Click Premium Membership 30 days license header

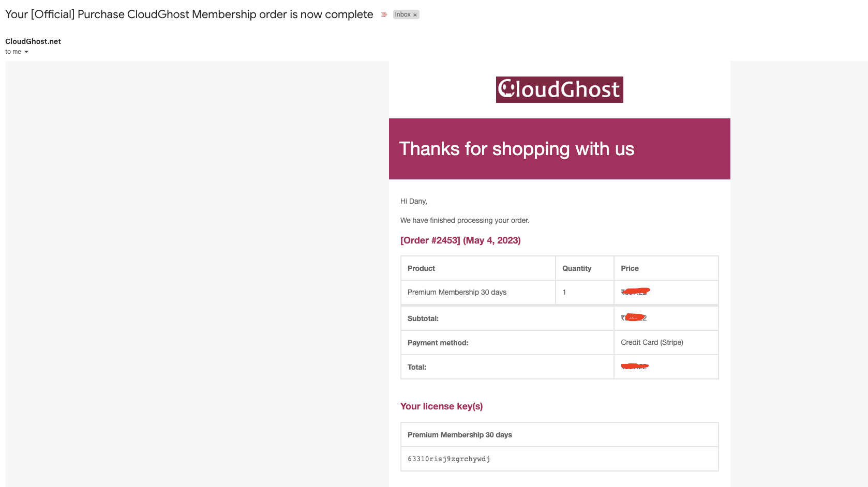coord(459,435)
